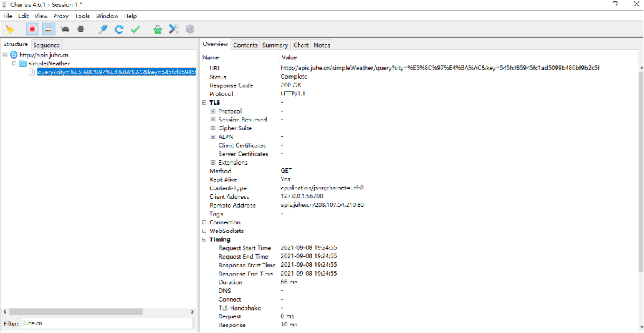This screenshot has width=644, height=333.
Task: Select the URL value row
Action: tap(440, 68)
